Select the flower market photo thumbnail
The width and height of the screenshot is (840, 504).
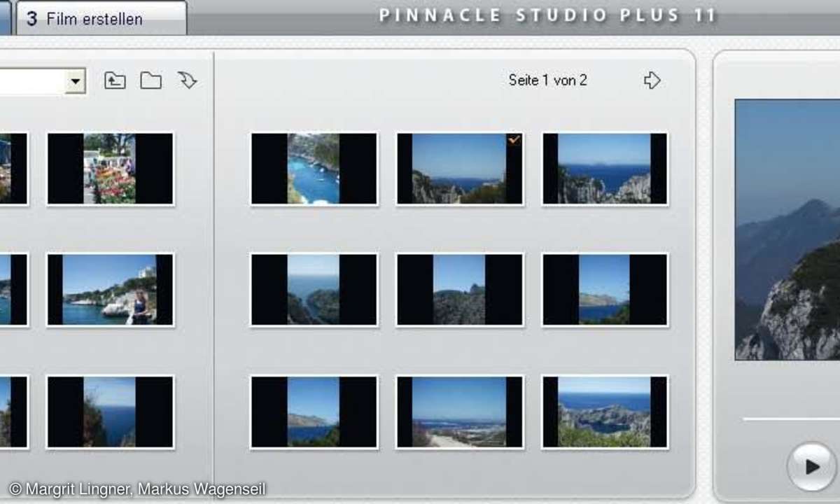tap(111, 169)
